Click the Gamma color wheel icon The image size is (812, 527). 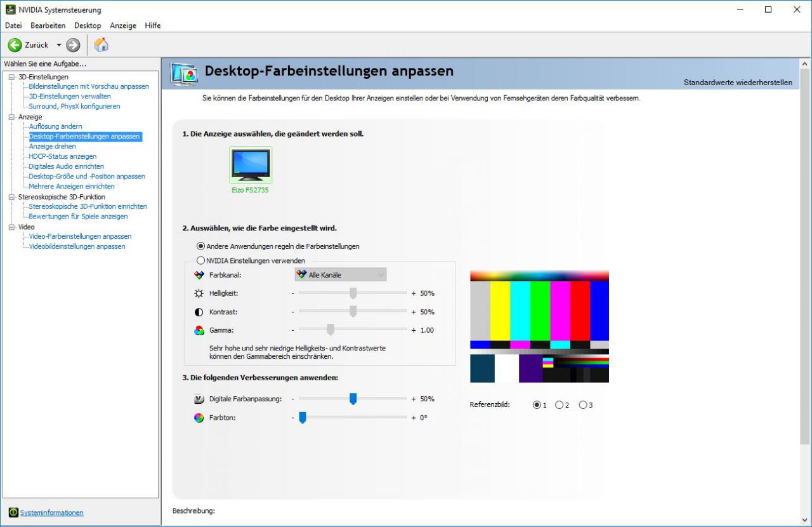click(199, 330)
